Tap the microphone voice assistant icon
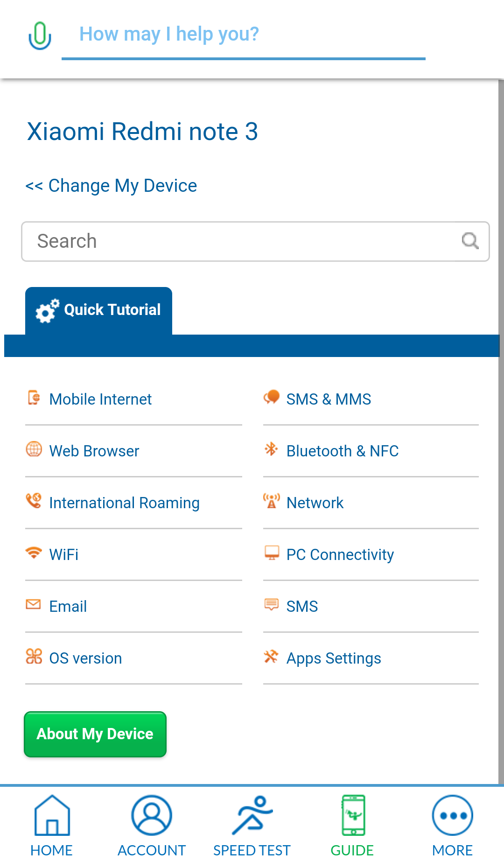The height and width of the screenshot is (868, 504). 40,35
